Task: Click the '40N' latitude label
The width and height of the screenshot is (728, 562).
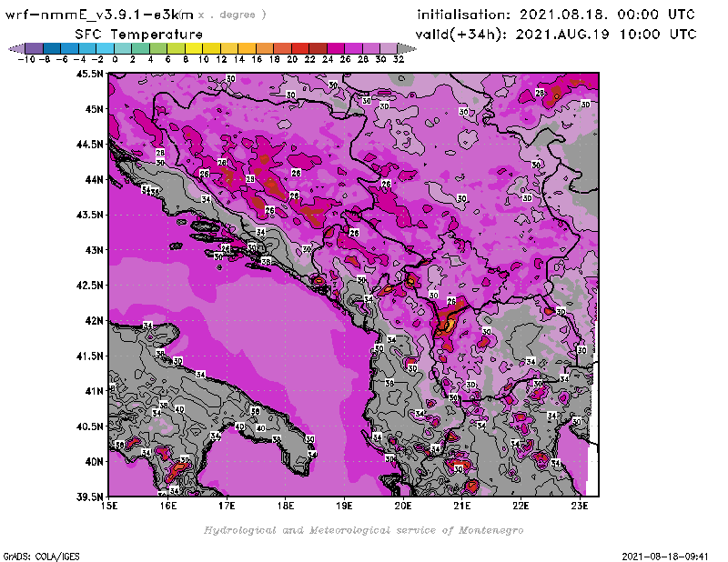Action: 94,462
